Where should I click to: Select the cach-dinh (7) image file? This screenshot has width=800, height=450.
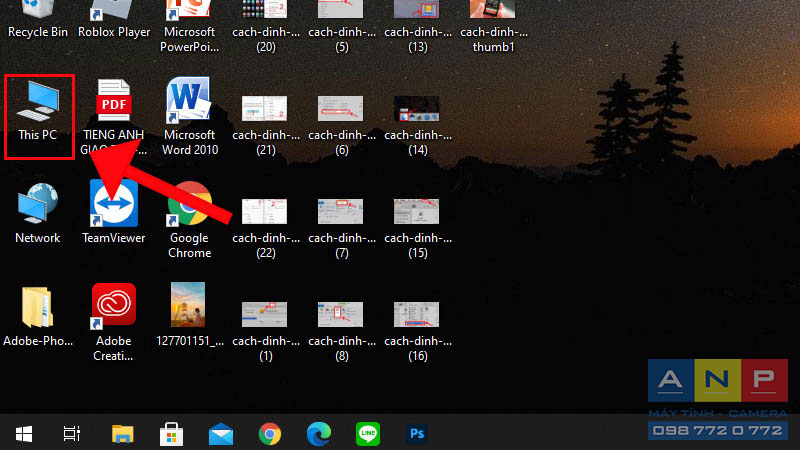pyautogui.click(x=341, y=229)
